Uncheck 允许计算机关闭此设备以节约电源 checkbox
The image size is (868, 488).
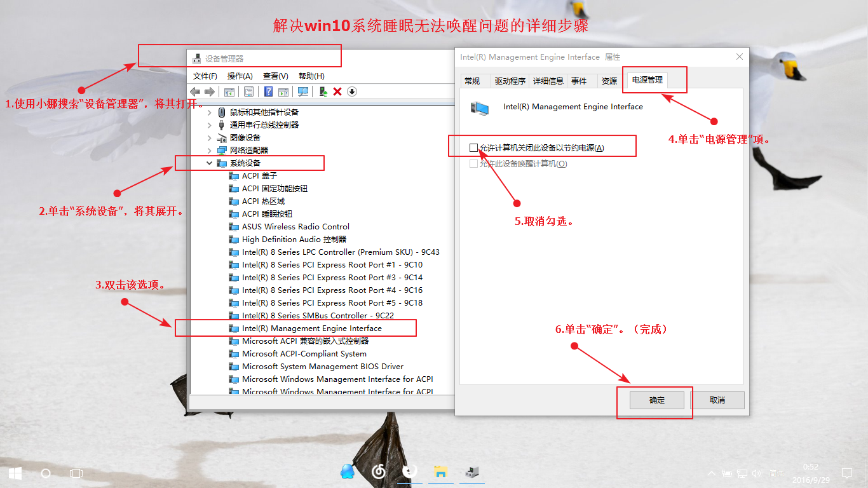click(473, 148)
